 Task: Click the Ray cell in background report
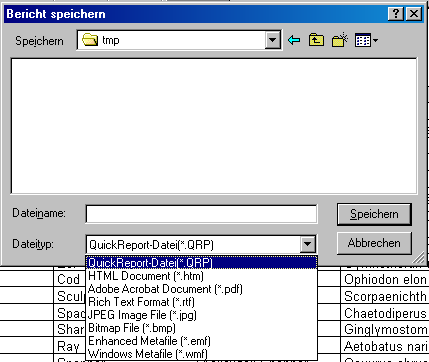[68, 347]
